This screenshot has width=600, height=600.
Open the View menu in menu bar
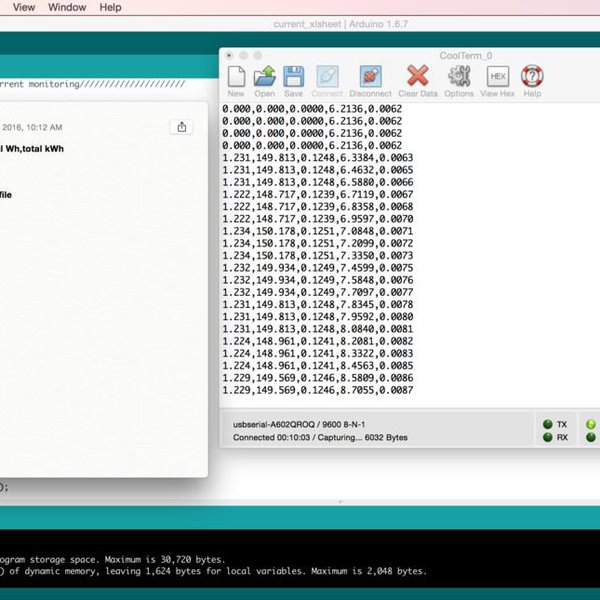click(24, 7)
